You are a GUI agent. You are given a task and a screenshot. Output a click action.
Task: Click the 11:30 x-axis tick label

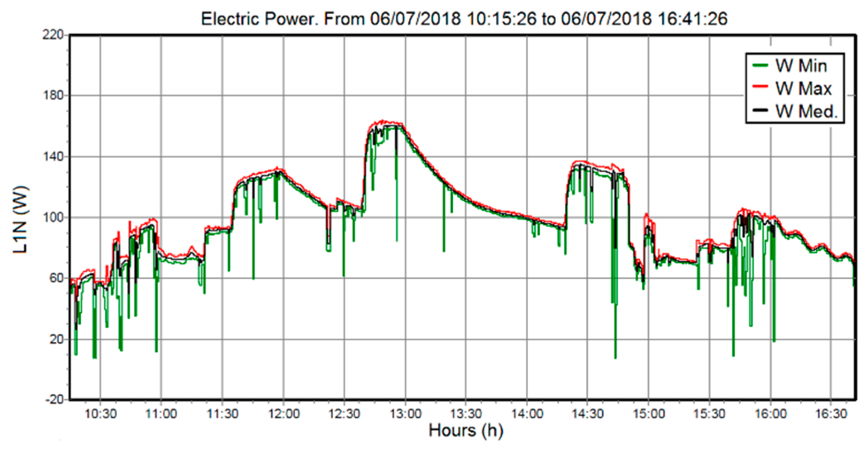click(222, 414)
